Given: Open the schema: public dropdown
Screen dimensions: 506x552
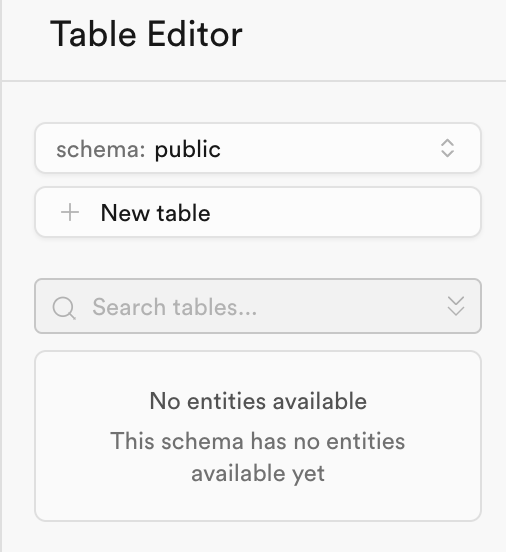Looking at the screenshot, I should pyautogui.click(x=258, y=148).
